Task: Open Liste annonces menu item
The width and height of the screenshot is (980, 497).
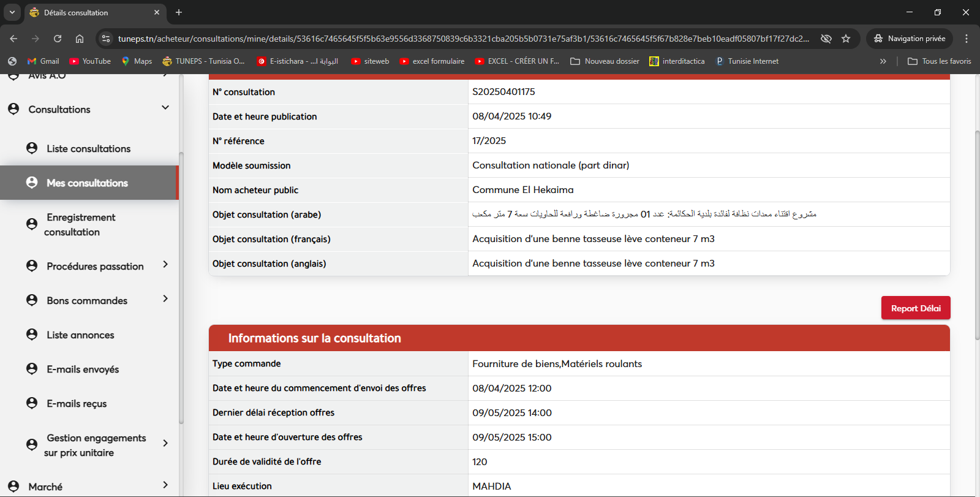Action: tap(80, 335)
